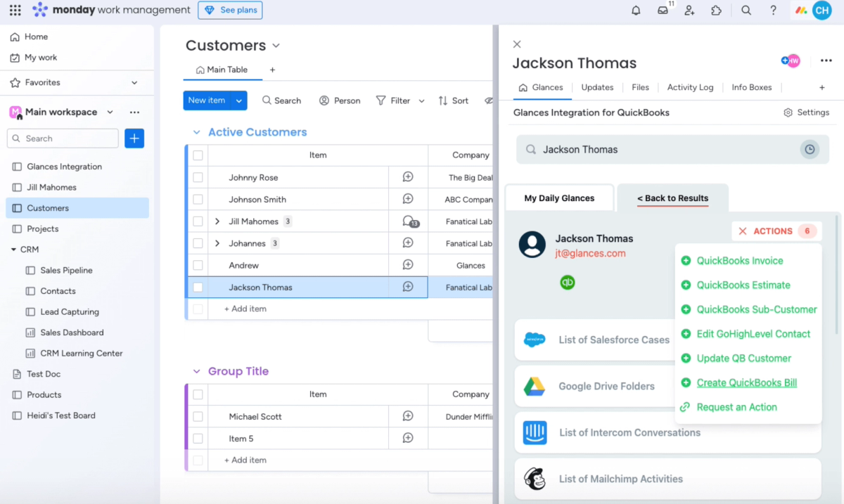
Task: Click Jackson Thomas contact avatar
Action: coord(532,245)
